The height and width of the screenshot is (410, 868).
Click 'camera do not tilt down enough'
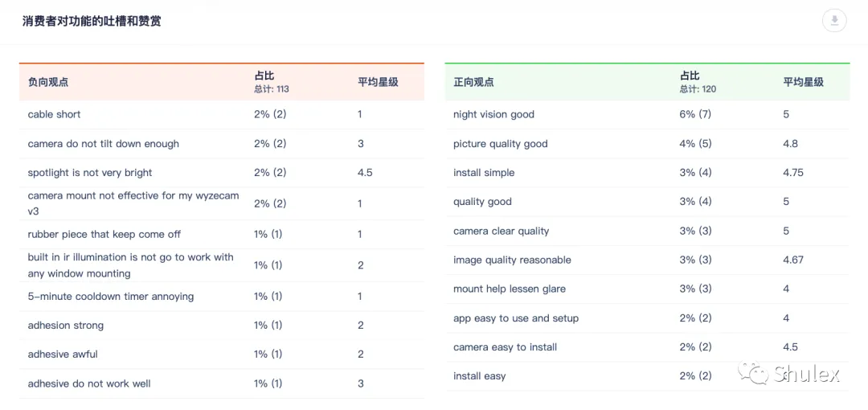104,144
